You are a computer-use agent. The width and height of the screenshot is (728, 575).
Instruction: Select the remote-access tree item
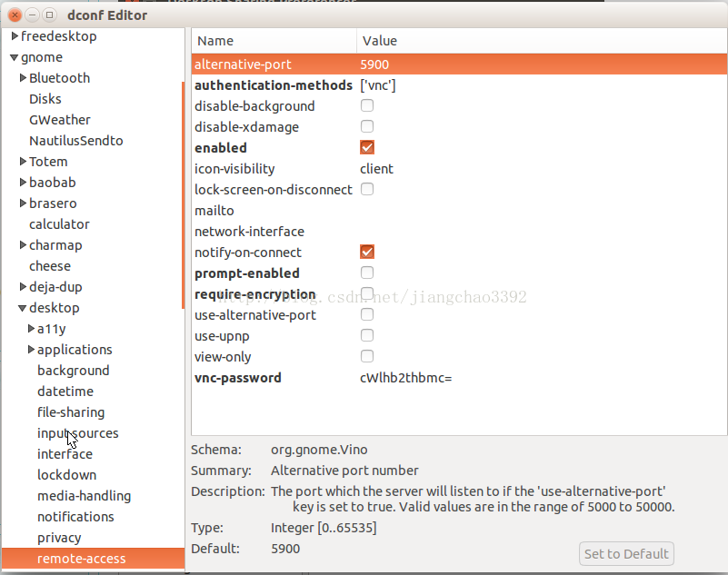pos(82,559)
